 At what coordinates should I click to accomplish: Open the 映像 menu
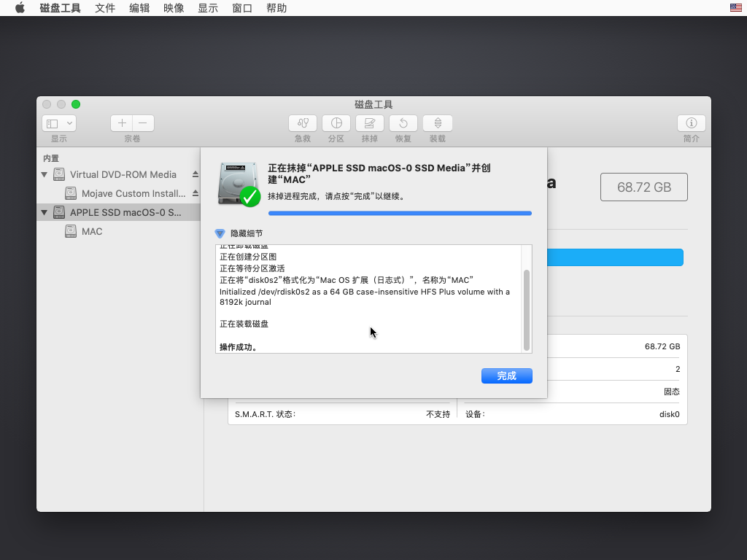pyautogui.click(x=174, y=8)
